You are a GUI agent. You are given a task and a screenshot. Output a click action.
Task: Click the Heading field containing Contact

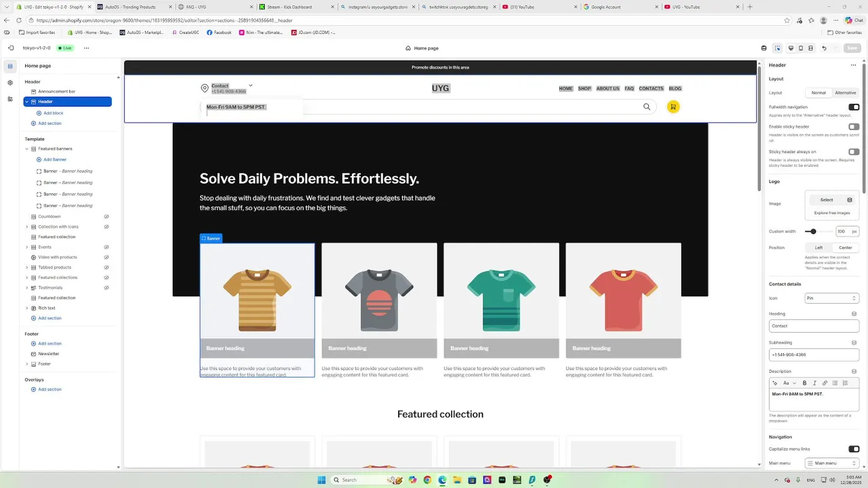(814, 326)
